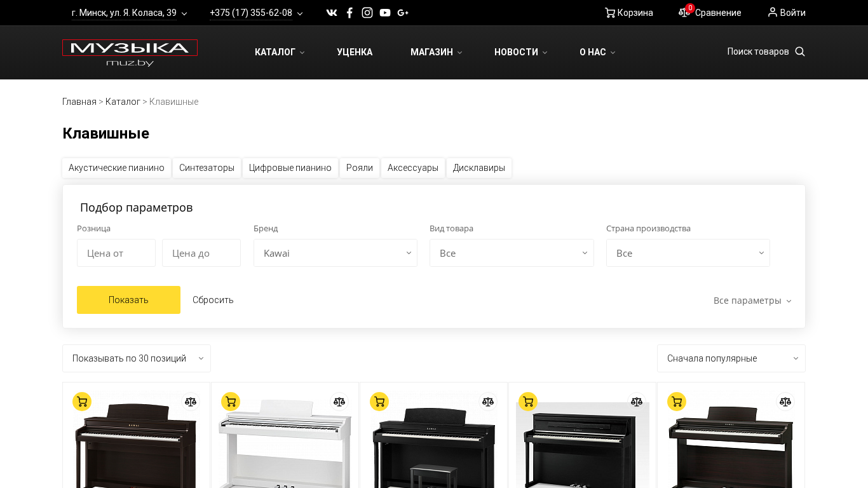Click the yellow Показать button
The image size is (868, 488).
[128, 300]
